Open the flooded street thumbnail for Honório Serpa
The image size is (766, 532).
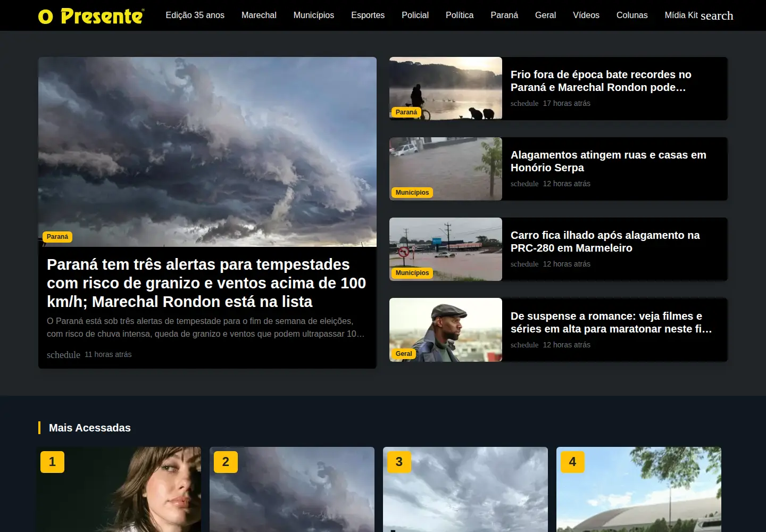(446, 169)
